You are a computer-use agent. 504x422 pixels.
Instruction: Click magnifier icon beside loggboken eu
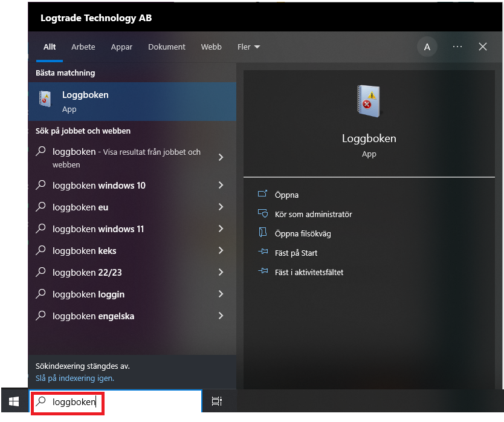tap(41, 207)
